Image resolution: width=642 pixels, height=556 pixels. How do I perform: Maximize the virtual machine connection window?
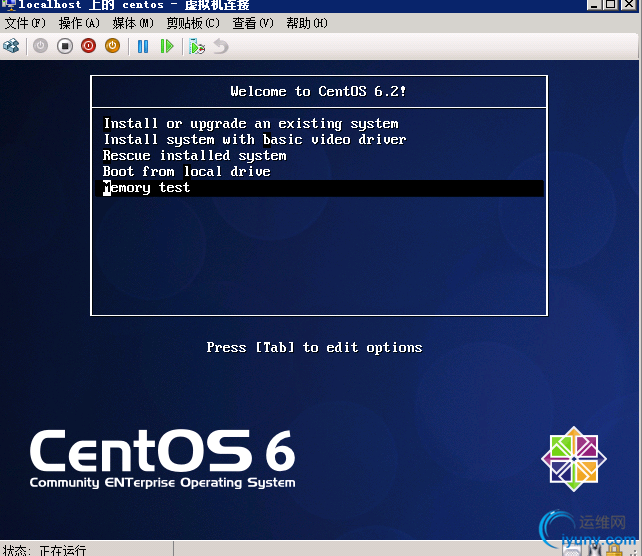611,4
